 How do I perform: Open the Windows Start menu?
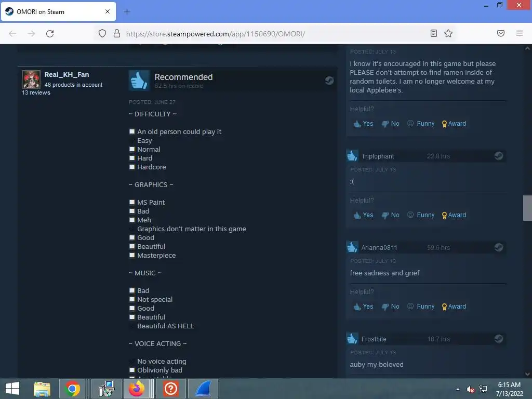12,389
